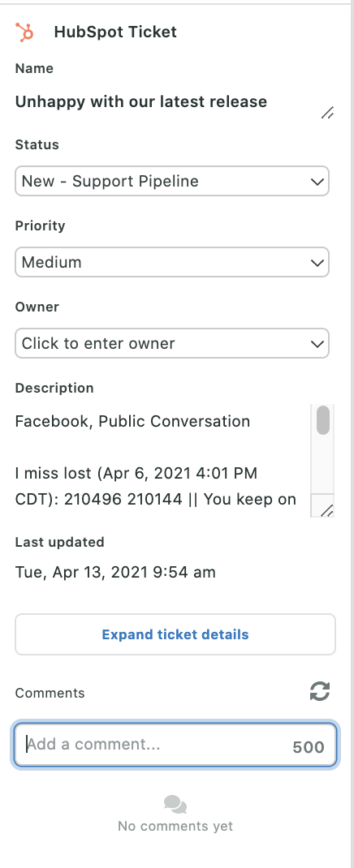Click the speech bubbles no-comments icon
The image size is (354, 868).
175,805
